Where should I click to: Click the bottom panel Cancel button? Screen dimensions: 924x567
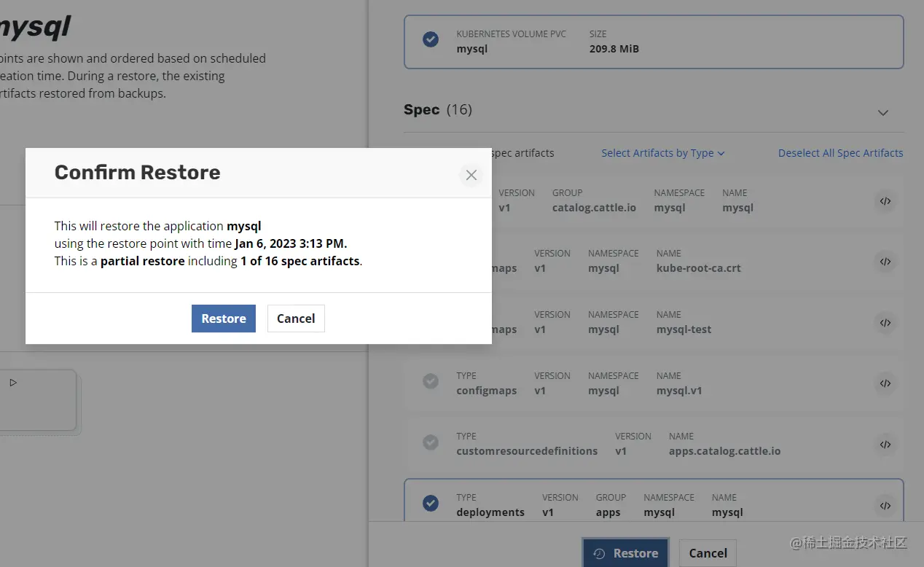tap(708, 553)
